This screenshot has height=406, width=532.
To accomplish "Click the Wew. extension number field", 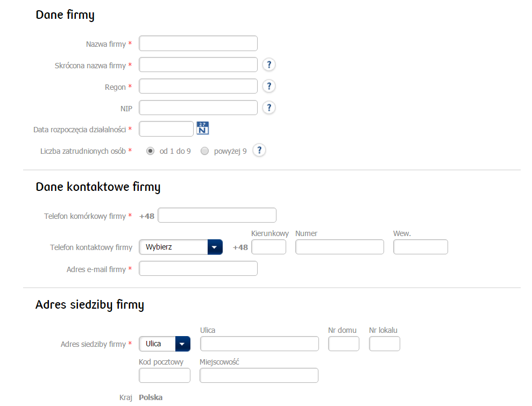I will (421, 247).
